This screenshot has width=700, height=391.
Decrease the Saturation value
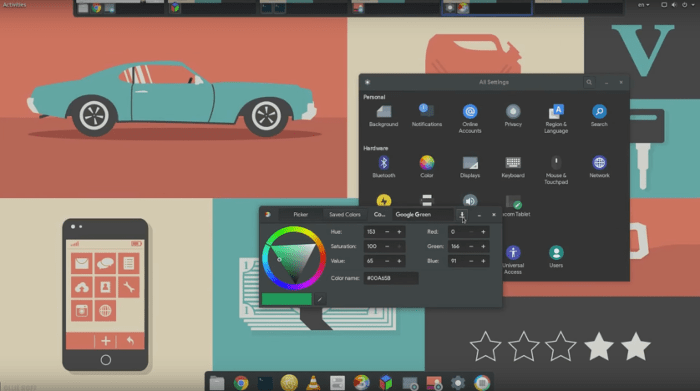(387, 246)
